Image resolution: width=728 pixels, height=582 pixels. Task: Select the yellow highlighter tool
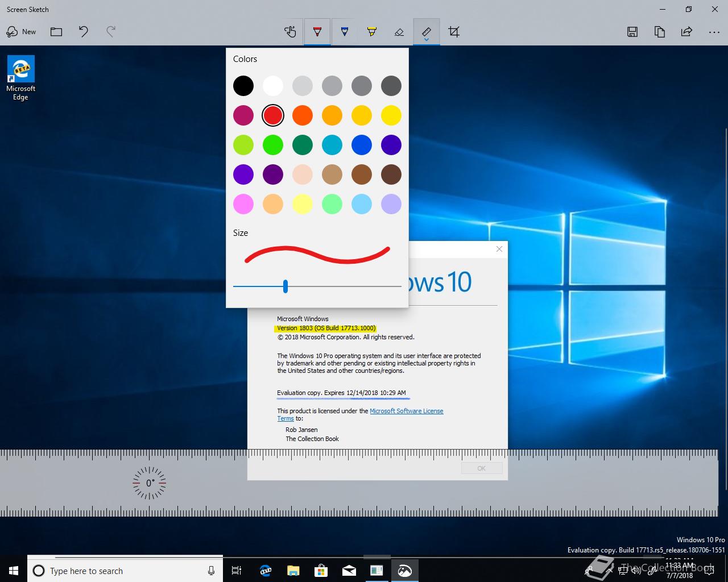[372, 32]
